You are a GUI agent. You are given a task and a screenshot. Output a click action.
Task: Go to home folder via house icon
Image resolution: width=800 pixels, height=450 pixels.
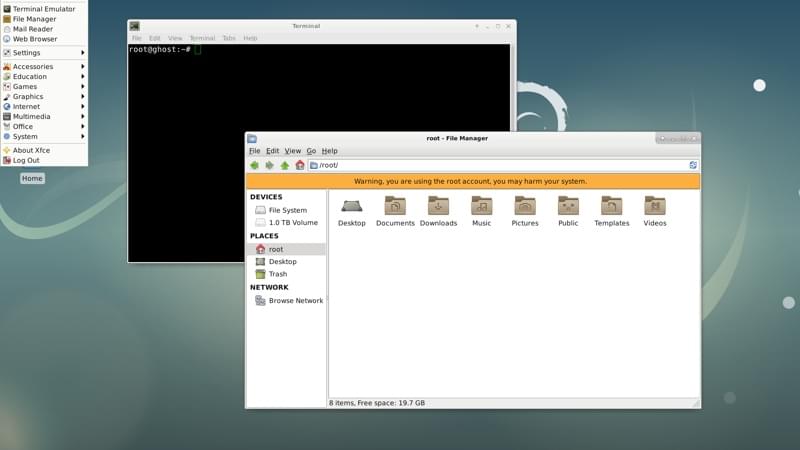[300, 165]
